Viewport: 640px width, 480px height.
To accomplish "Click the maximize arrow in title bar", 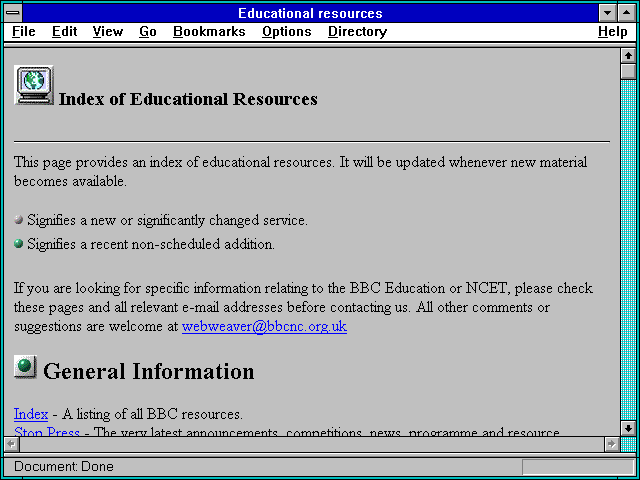I will (627, 13).
